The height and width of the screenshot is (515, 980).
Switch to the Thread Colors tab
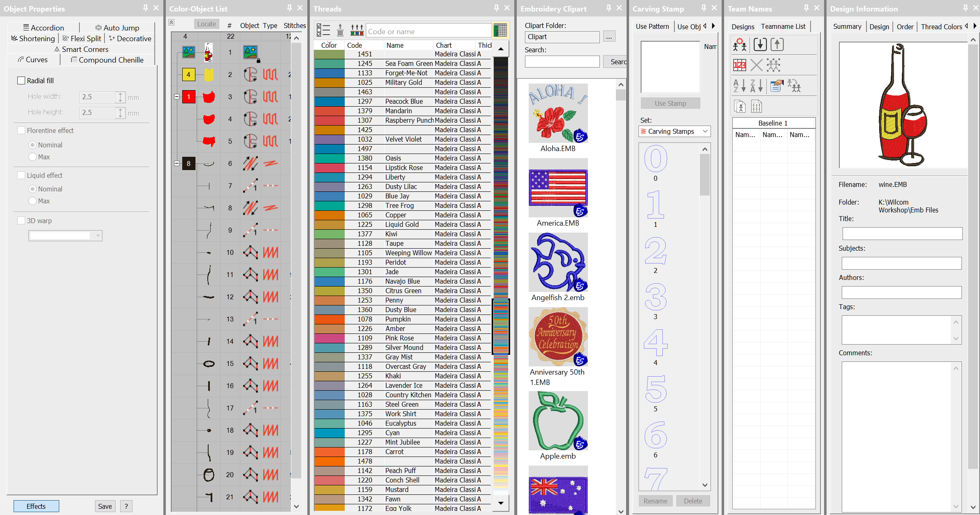[x=941, y=27]
